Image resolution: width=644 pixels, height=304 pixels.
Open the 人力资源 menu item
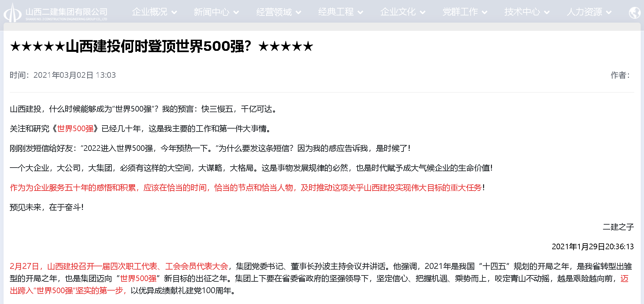tap(584, 12)
